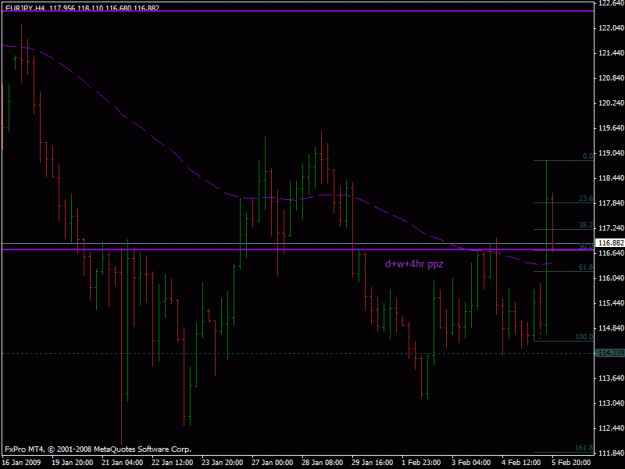Select the Fibonacci 38.2 level label
625x469 pixels.
[x=586, y=225]
